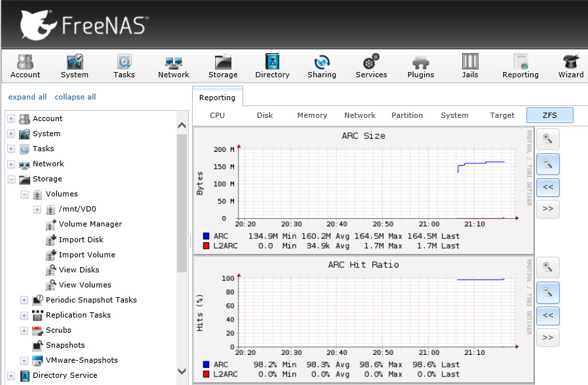Click Volume Manager icon in tree
This screenshot has height=385, width=588.
[x=50, y=225]
